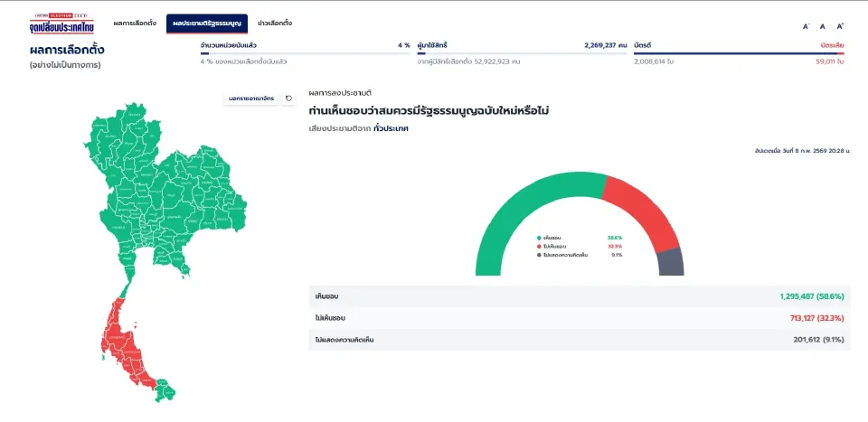
Task: Click the ไม่เห็นชอบ result row
Action: 580,318
